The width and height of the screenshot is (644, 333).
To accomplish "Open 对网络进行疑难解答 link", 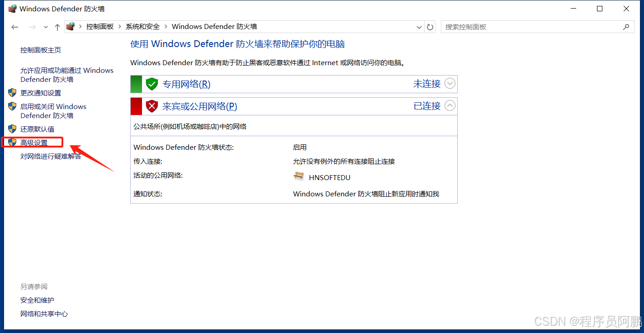I will pos(51,157).
